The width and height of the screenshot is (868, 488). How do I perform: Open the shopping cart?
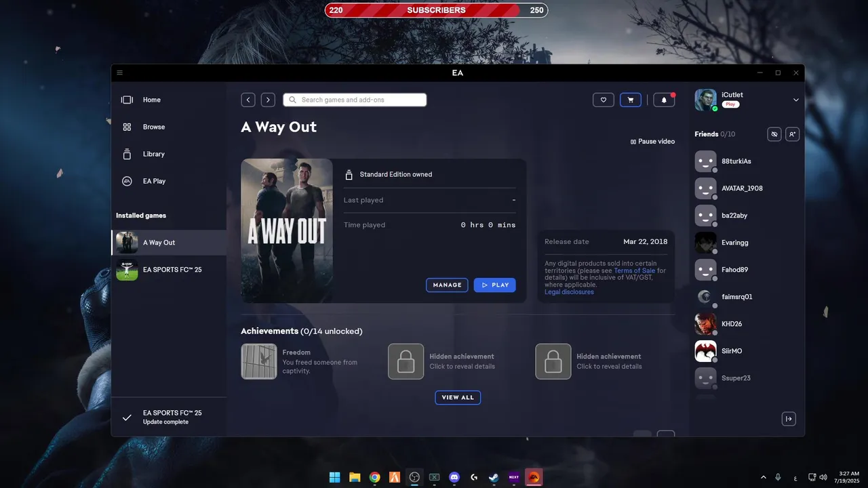click(631, 100)
